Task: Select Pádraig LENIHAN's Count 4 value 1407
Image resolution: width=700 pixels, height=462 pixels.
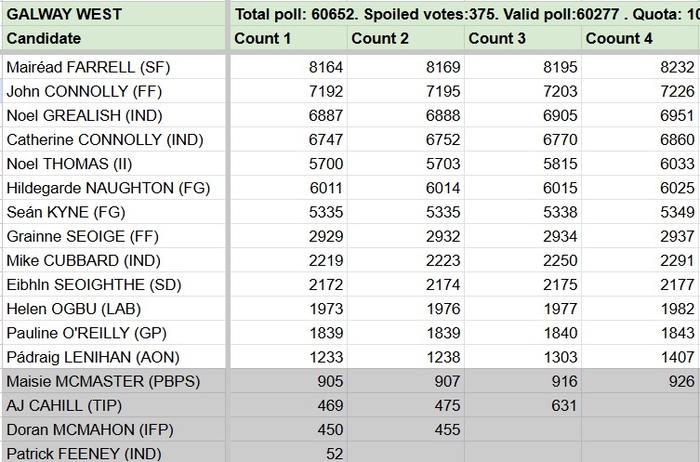Action: (640, 357)
